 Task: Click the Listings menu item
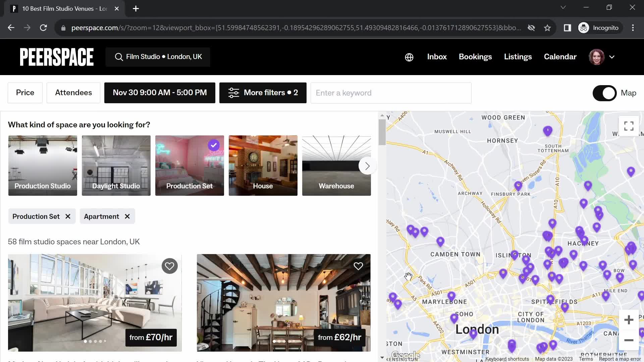pos(518,57)
